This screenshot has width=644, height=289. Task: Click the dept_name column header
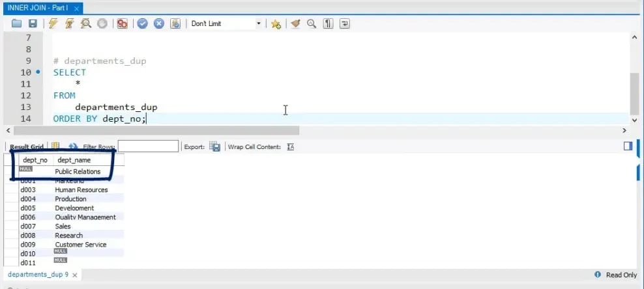point(74,159)
